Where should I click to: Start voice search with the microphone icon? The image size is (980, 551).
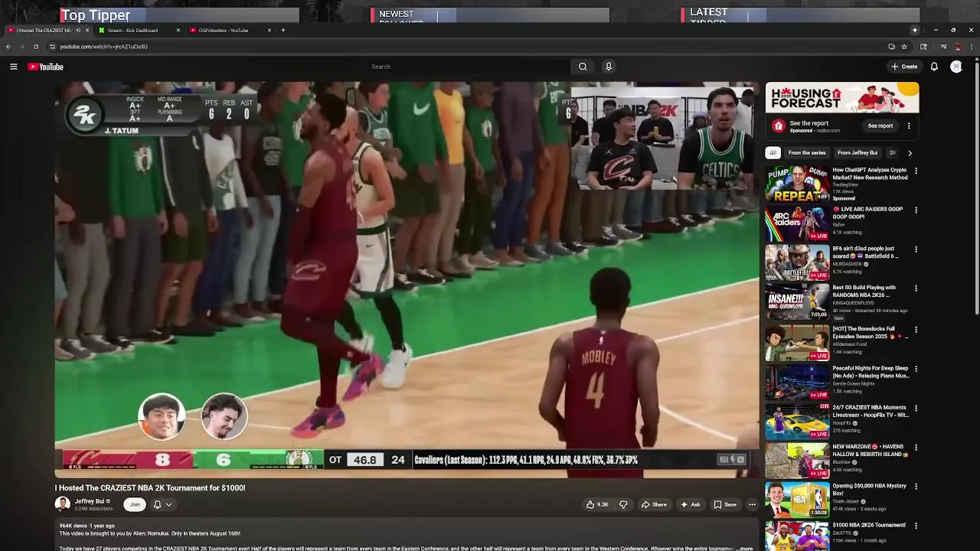[x=609, y=67]
